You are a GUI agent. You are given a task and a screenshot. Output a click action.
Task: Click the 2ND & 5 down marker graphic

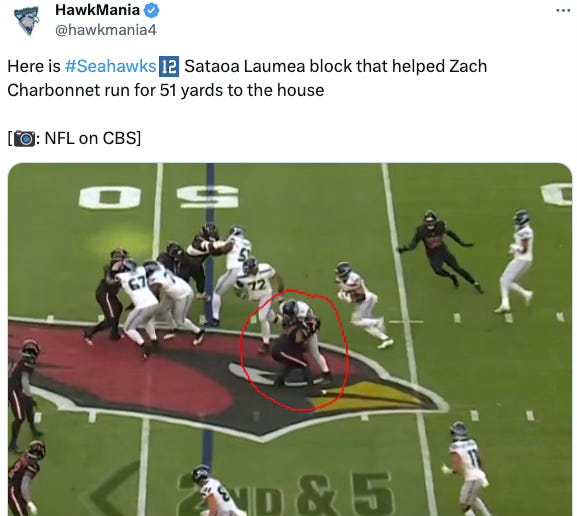click(x=286, y=494)
